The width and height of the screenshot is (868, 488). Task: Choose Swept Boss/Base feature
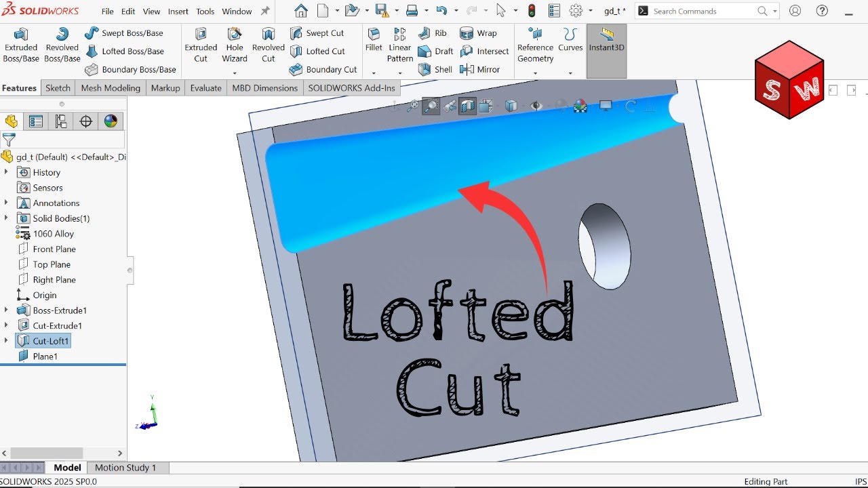click(x=124, y=33)
